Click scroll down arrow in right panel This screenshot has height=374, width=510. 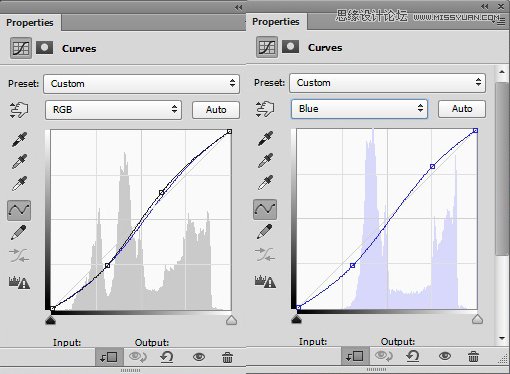pos(502,338)
